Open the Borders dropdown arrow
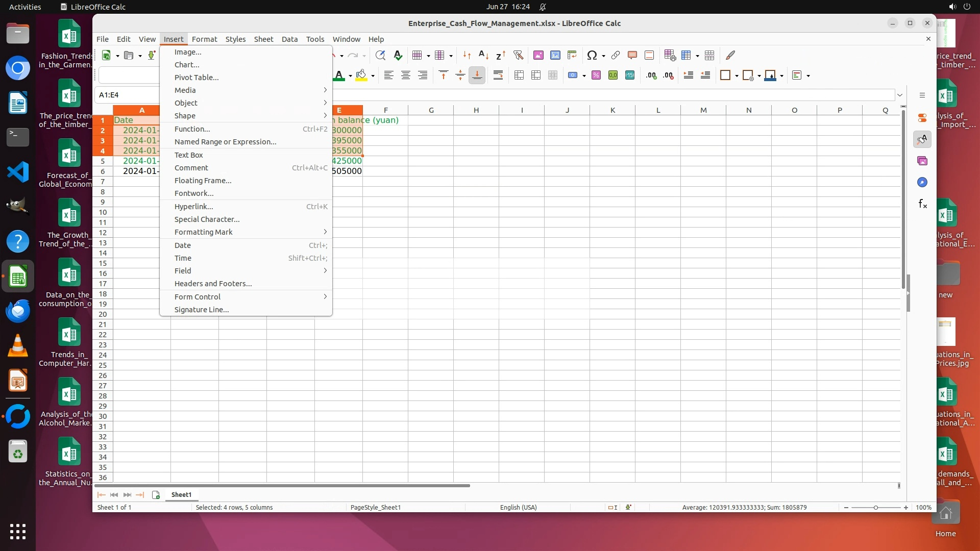This screenshot has width=980, height=551. tap(737, 76)
